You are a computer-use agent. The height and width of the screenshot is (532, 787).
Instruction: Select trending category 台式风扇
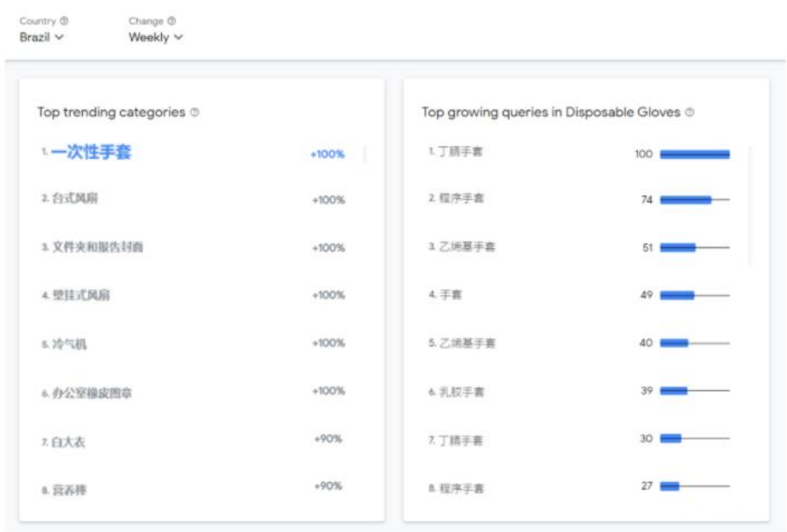[75, 199]
